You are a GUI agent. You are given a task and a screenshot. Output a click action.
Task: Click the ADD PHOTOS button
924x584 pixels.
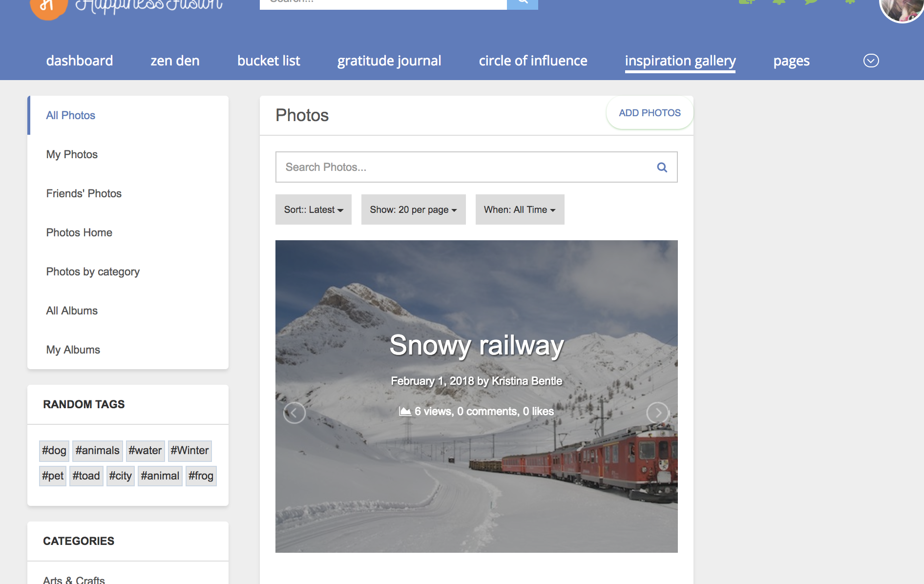(650, 113)
